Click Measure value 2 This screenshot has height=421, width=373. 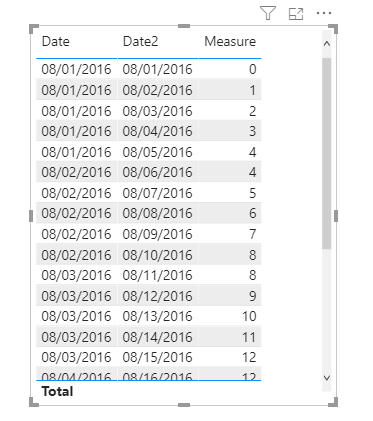(x=253, y=111)
